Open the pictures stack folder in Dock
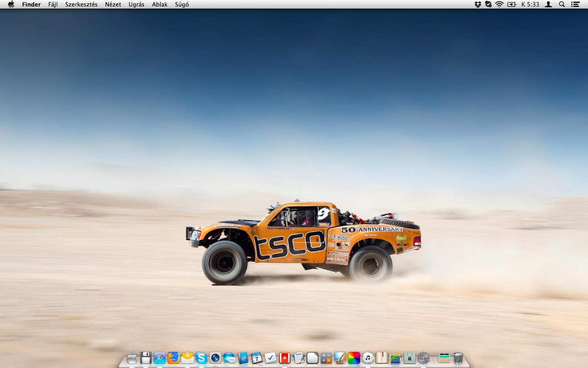The width and height of the screenshot is (588, 368). (x=444, y=358)
